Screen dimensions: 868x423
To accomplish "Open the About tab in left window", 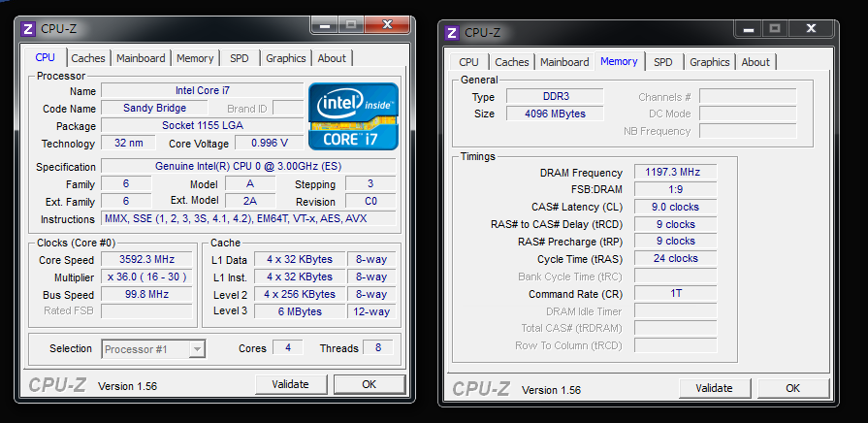I will point(332,58).
